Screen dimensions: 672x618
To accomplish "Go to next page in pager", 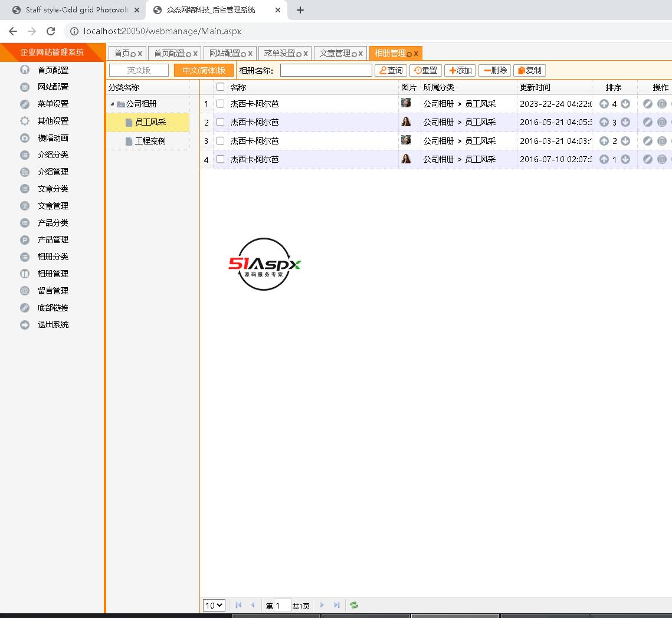I will tap(322, 605).
